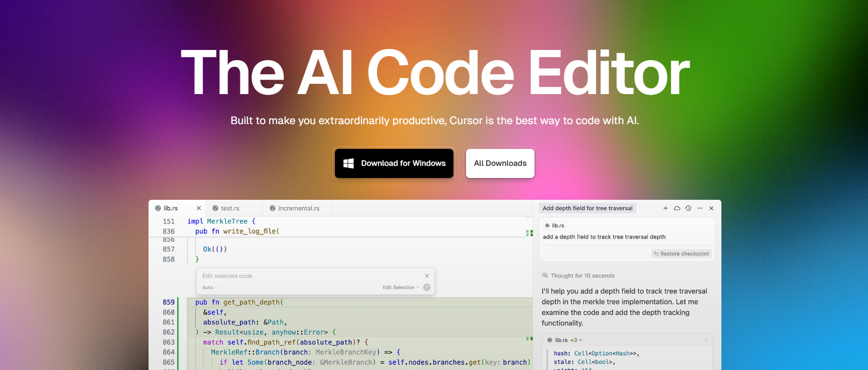Click the Windows logo in download button

coord(349,163)
